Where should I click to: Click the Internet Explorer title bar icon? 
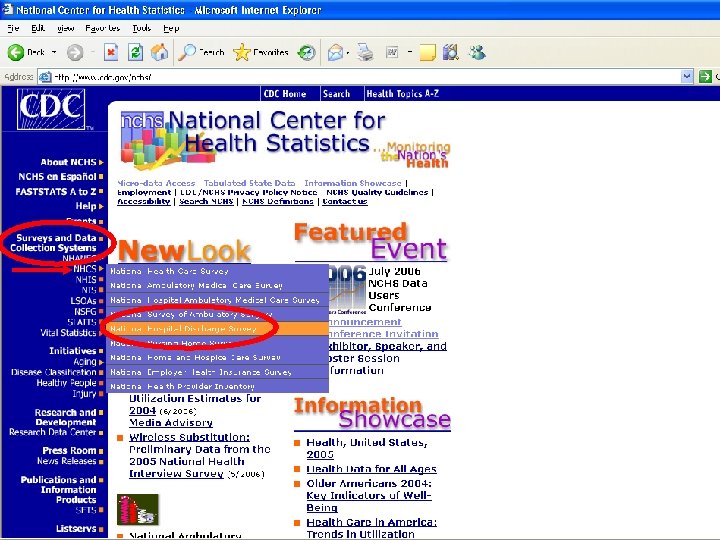pos(8,9)
